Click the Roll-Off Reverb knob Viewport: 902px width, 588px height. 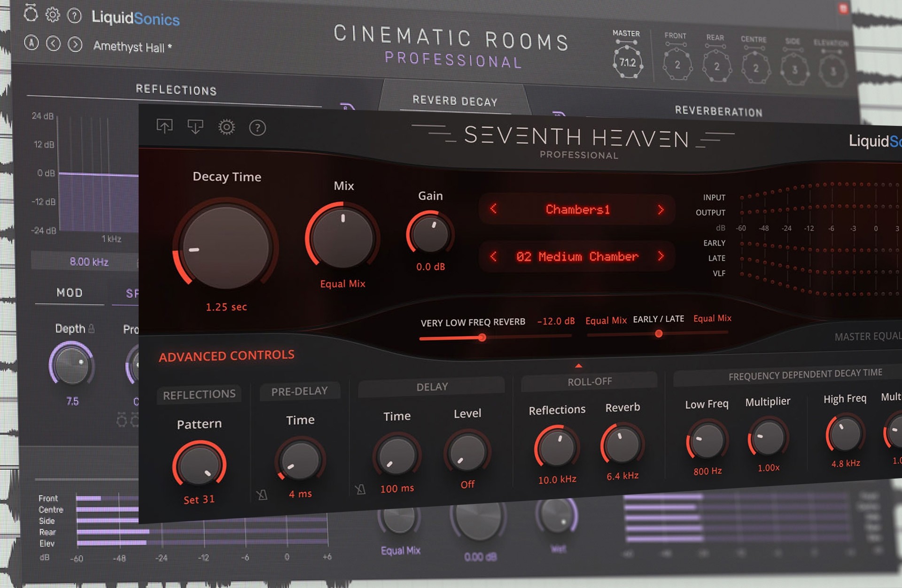[x=622, y=445]
